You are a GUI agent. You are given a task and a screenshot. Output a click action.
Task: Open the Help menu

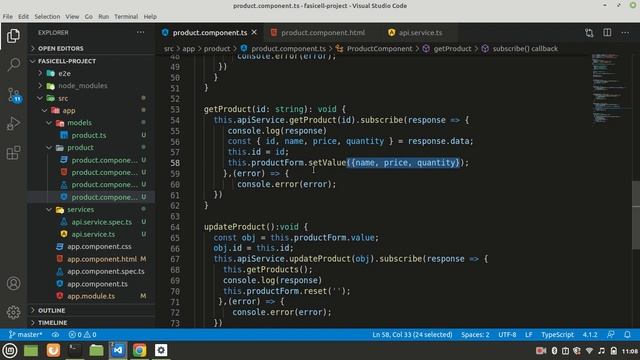point(150,16)
